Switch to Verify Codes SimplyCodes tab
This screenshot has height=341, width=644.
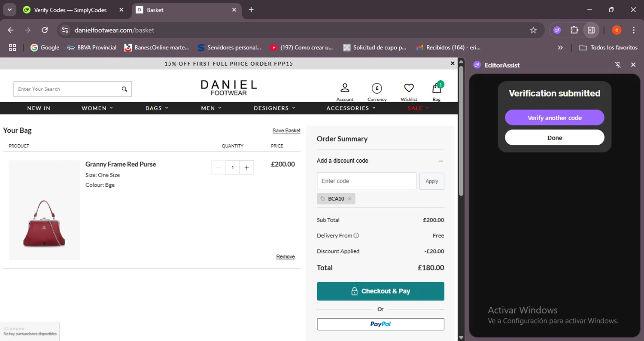point(74,10)
